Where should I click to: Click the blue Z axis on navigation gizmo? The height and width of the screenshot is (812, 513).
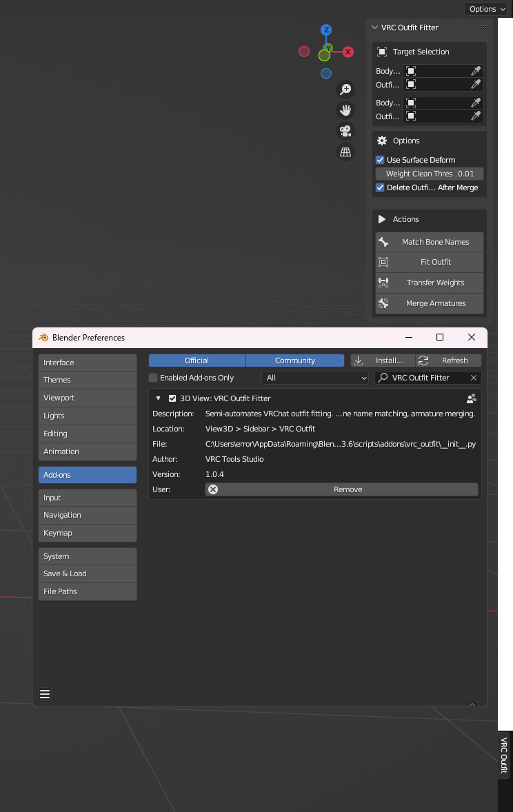pos(326,30)
